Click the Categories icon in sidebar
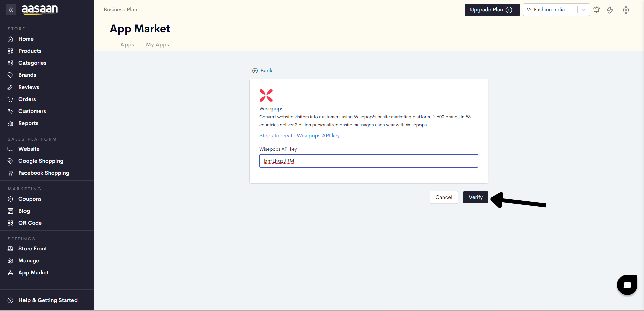Screen dimensions: 644x311 tap(10, 63)
